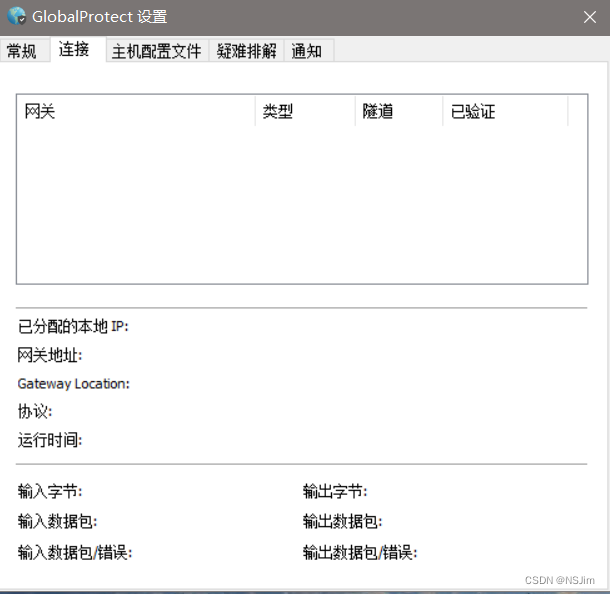Click the 输出数据包: label
610x594 pixels.
coord(343,522)
